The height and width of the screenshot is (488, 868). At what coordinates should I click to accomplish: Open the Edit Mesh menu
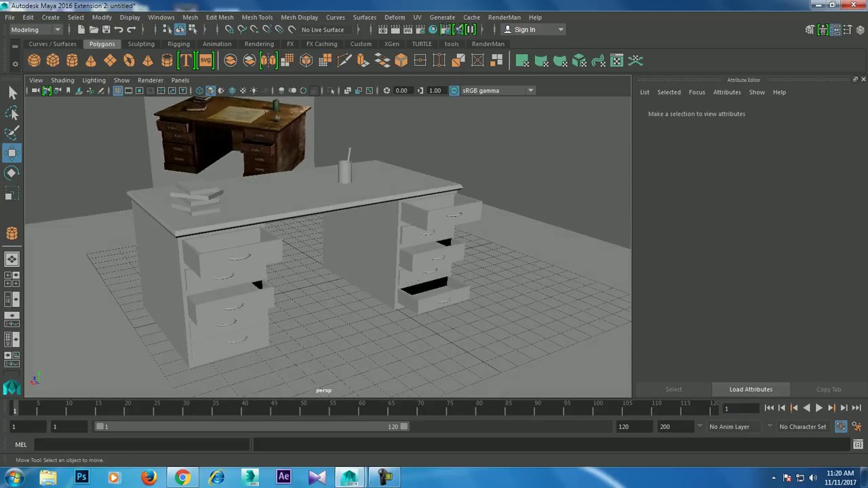220,18
